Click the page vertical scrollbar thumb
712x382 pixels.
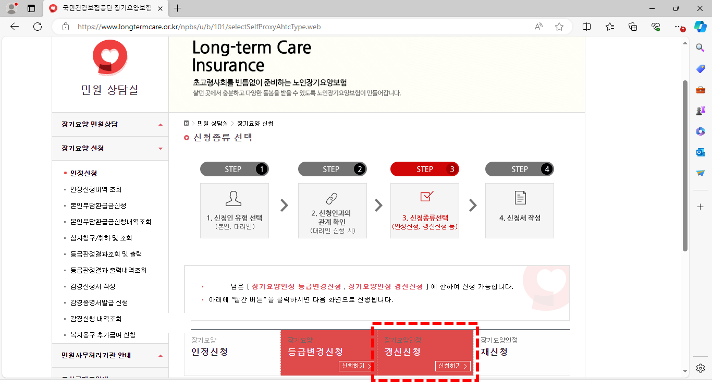686,165
